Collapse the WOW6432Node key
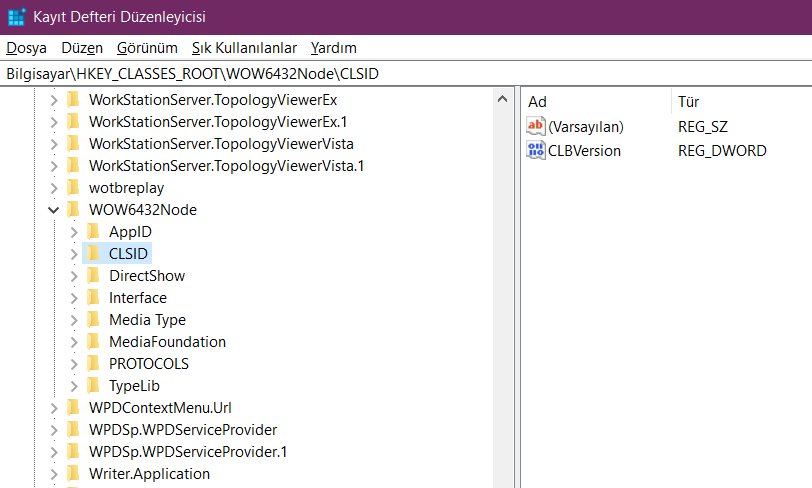The image size is (812, 488). (54, 210)
